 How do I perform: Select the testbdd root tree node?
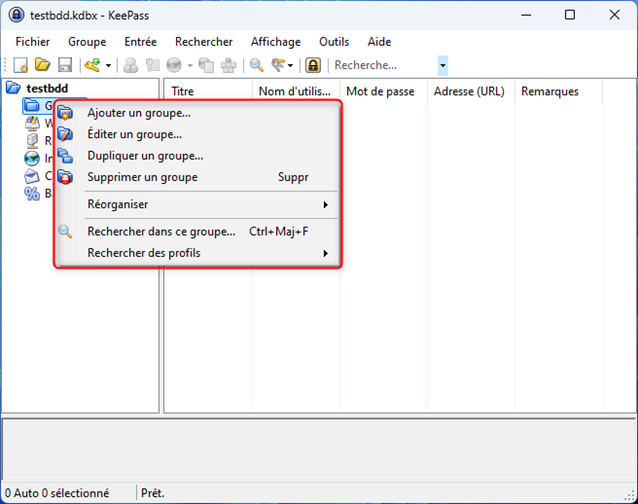(x=47, y=88)
